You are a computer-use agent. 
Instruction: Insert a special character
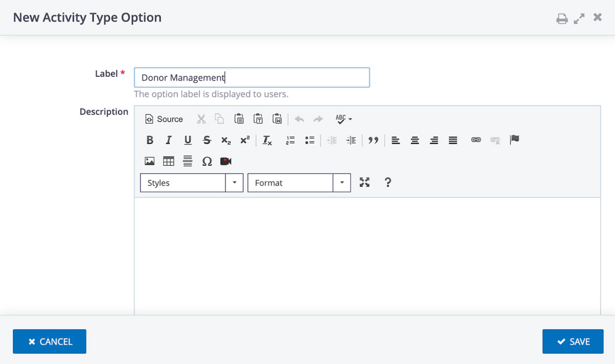[207, 161]
